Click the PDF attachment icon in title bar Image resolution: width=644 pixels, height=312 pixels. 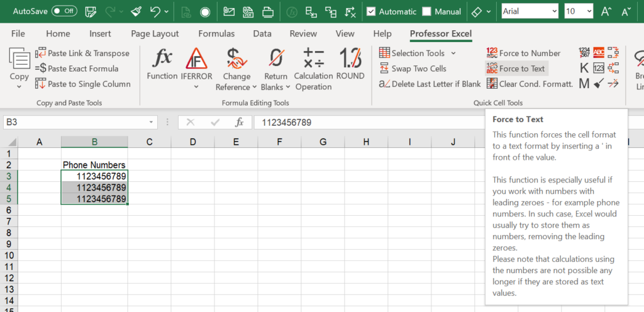(248, 12)
